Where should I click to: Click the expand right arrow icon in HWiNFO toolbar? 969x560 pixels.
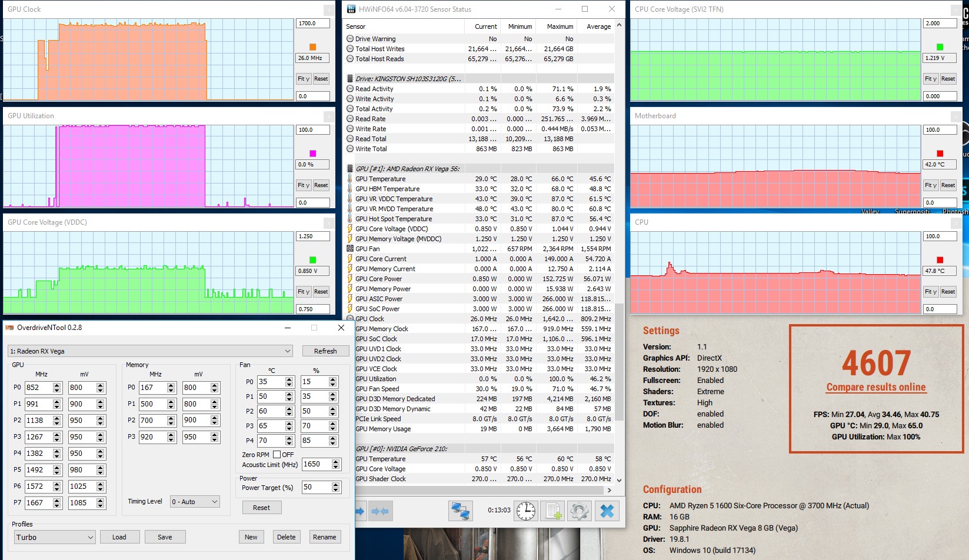pos(360,512)
